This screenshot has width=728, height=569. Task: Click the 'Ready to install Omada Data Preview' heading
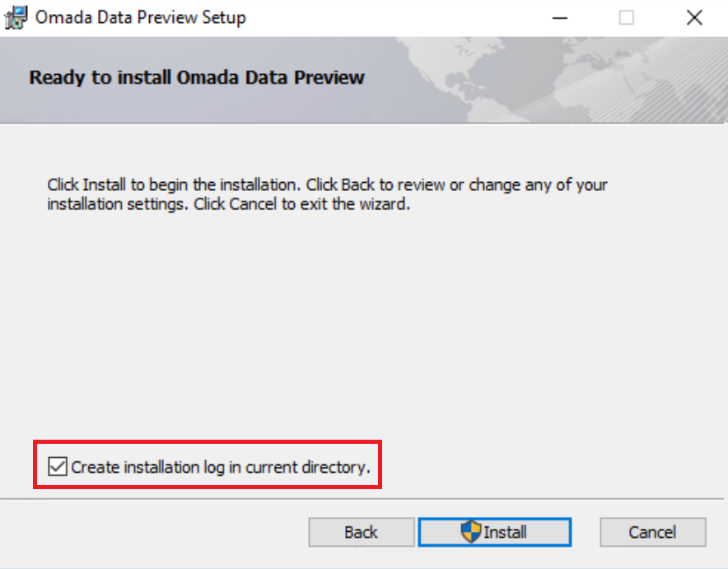[x=197, y=77]
